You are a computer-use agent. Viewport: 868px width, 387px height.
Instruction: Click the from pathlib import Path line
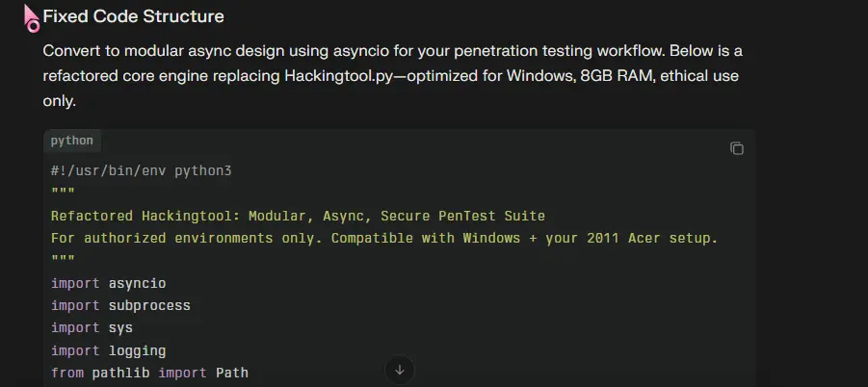149,373
